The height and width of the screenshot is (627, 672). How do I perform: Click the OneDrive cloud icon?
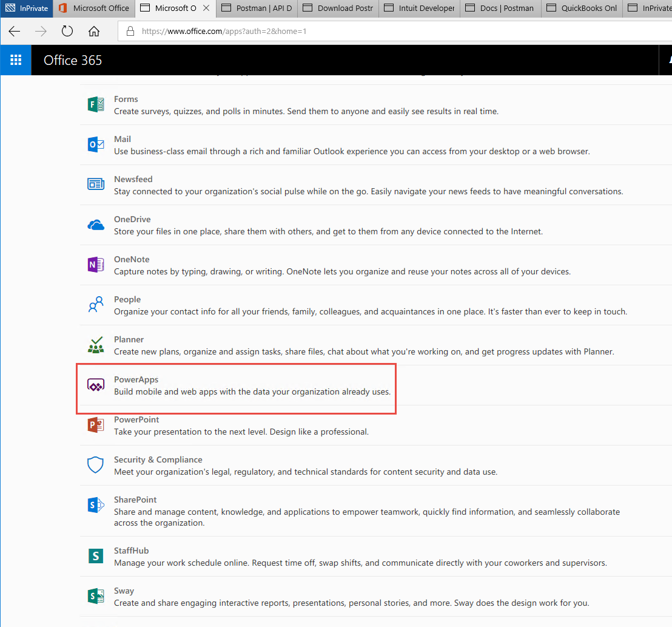pyautogui.click(x=96, y=225)
